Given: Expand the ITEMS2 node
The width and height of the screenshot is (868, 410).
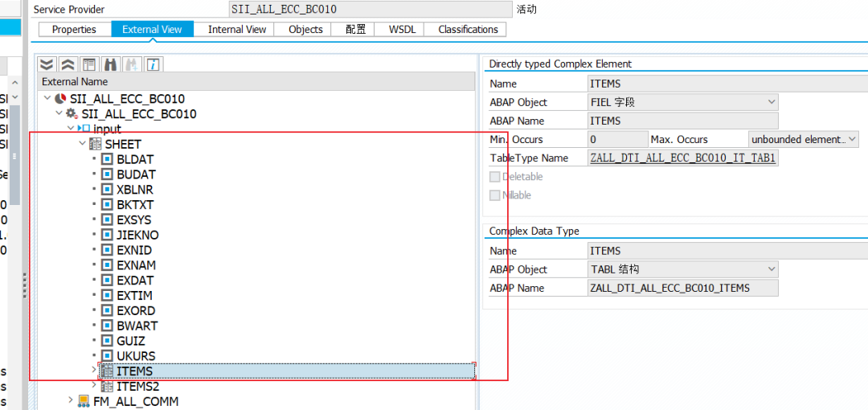Looking at the screenshot, I should pyautogui.click(x=93, y=385).
